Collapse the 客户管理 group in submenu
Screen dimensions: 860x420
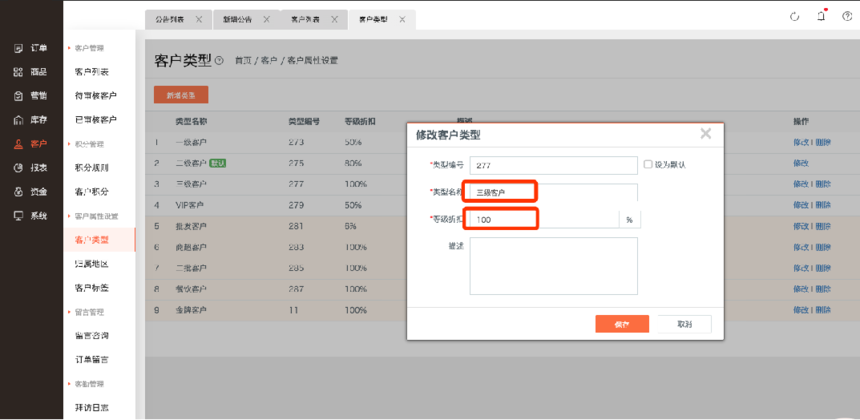[x=69, y=48]
